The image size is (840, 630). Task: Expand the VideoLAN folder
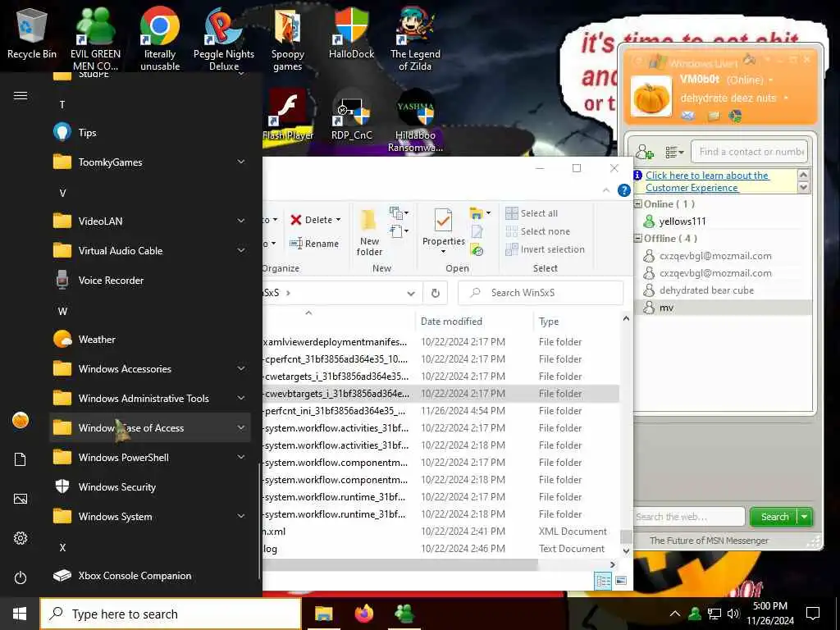pyautogui.click(x=150, y=221)
